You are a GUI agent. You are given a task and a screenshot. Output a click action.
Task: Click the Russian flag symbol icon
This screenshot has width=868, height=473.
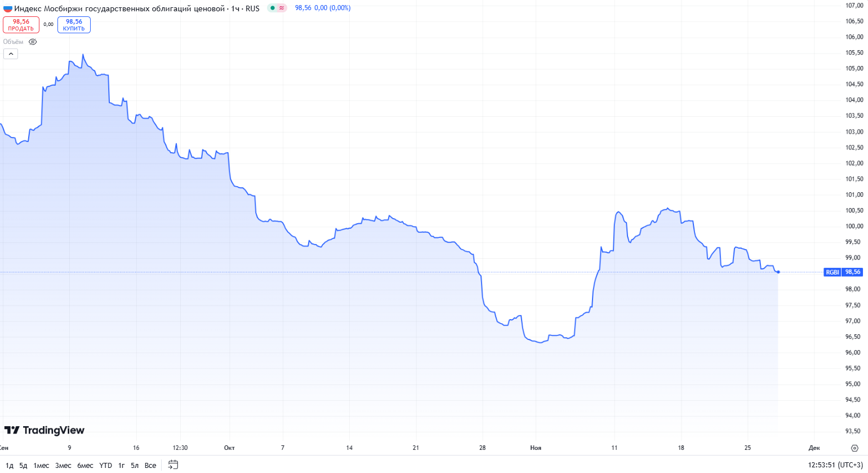[x=7, y=8]
